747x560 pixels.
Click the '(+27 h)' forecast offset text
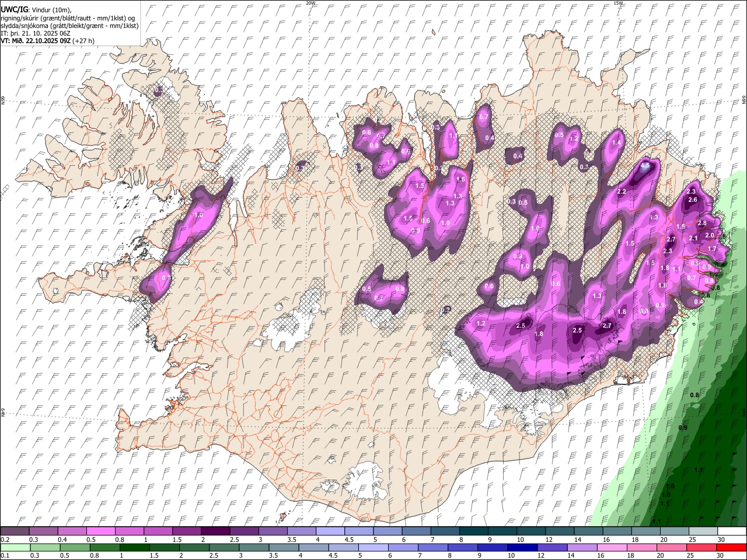pyautogui.click(x=83, y=41)
